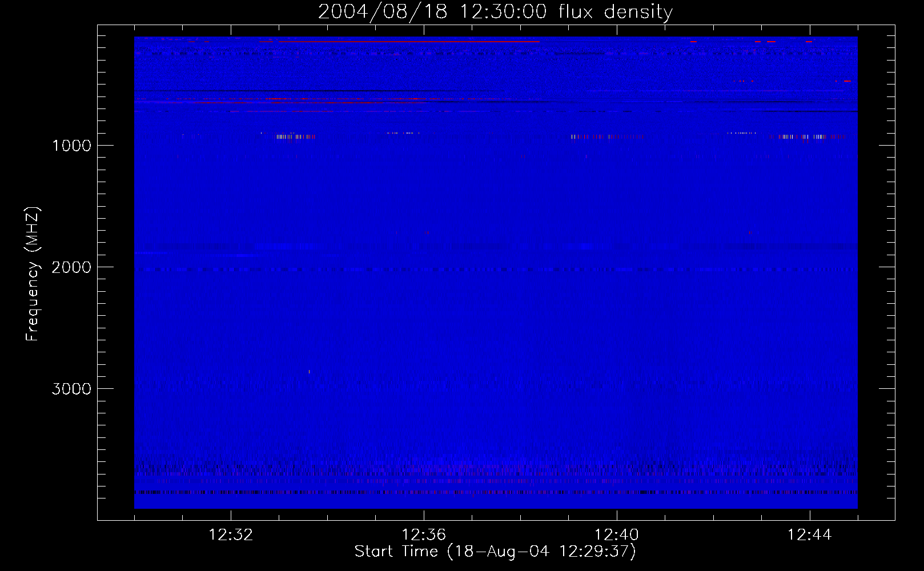The height and width of the screenshot is (571, 924).
Task: Select the "Frequency (MHZ)" axis label
Action: point(33,274)
